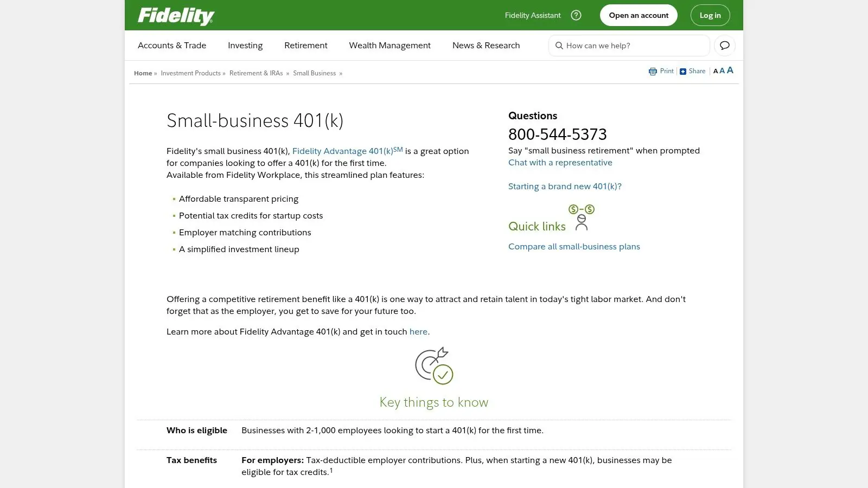Focus the How can we help search field
Viewport: 868px width, 488px height.
(x=629, y=46)
